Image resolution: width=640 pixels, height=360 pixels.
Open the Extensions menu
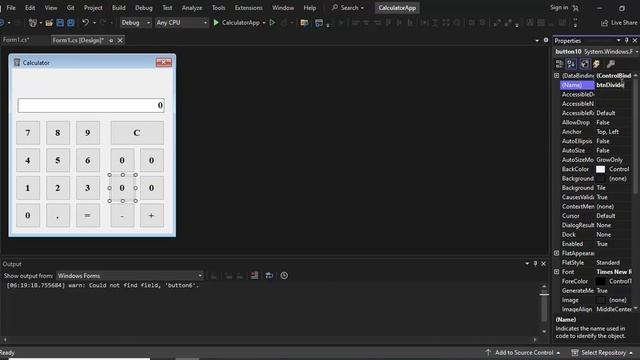point(249,8)
